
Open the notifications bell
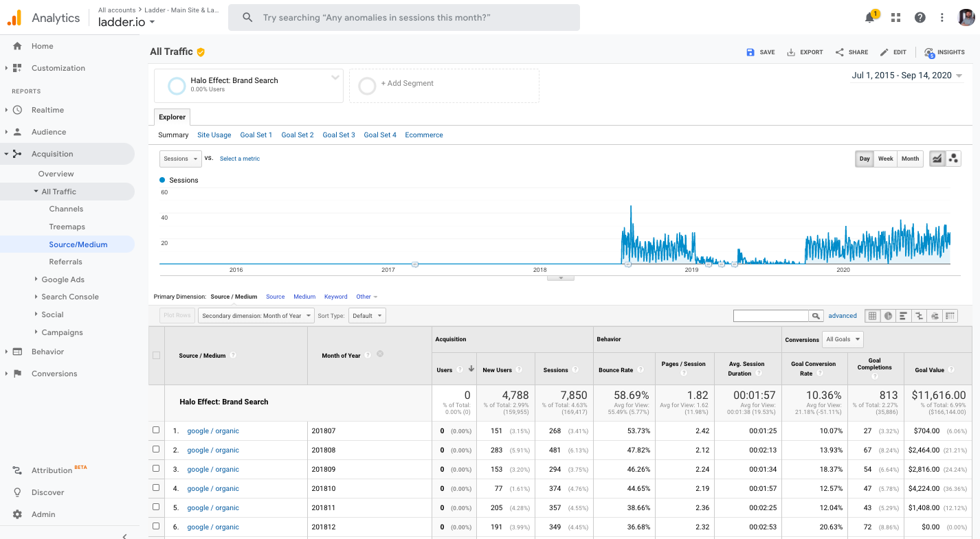870,18
